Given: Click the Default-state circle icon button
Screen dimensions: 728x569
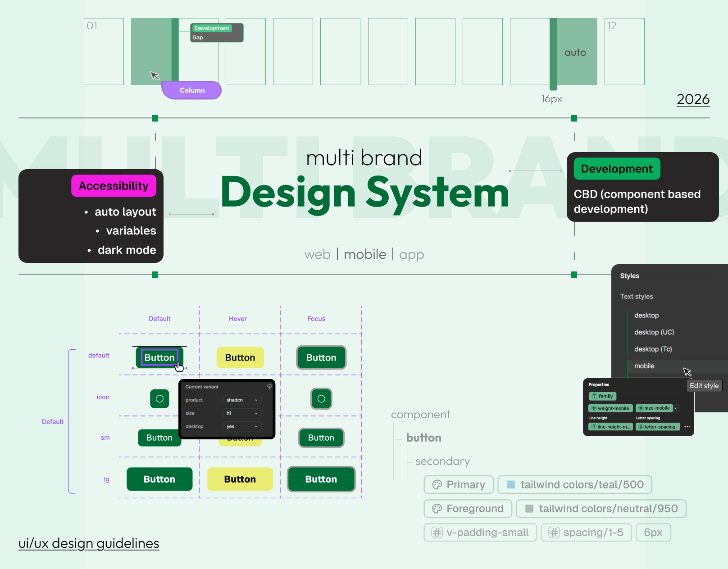Looking at the screenshot, I should (159, 399).
